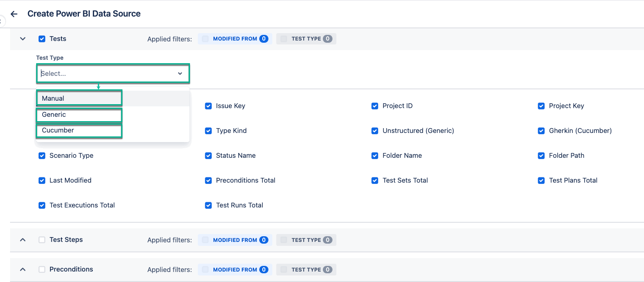
Task: Expand the Preconditions section
Action: click(23, 269)
